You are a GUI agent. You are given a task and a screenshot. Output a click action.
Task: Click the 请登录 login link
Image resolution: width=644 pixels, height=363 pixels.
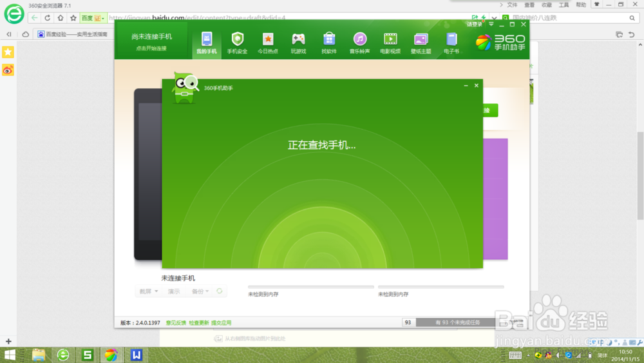(475, 25)
